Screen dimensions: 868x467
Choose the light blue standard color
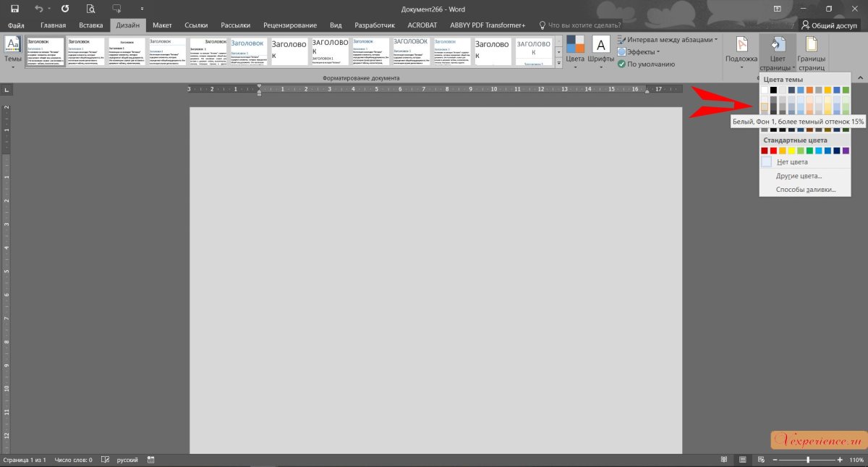[819, 151]
